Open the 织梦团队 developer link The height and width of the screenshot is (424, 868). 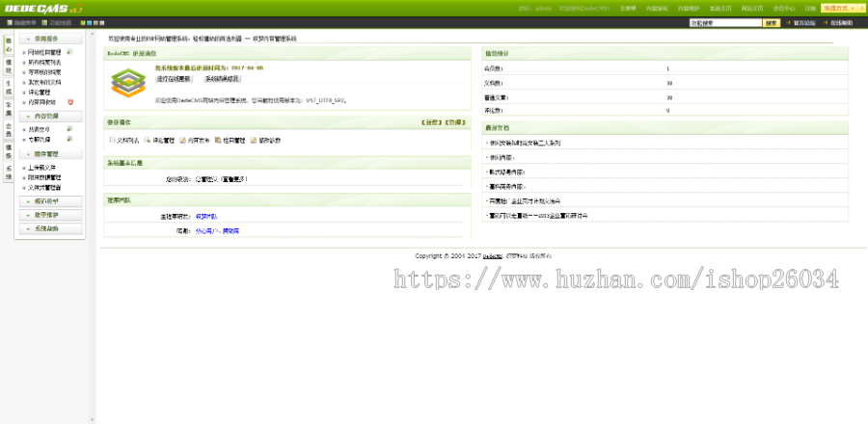click(206, 216)
